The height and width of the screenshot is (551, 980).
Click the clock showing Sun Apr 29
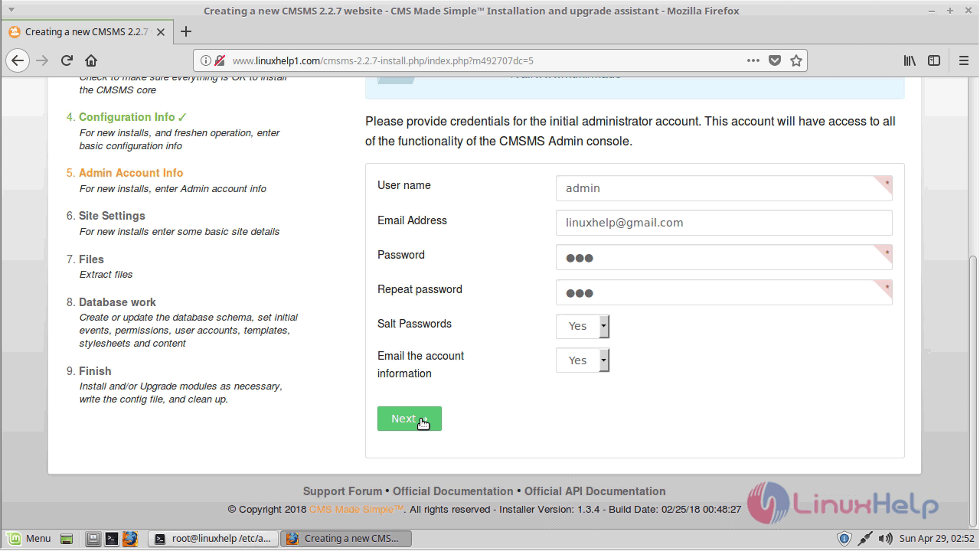point(936,538)
